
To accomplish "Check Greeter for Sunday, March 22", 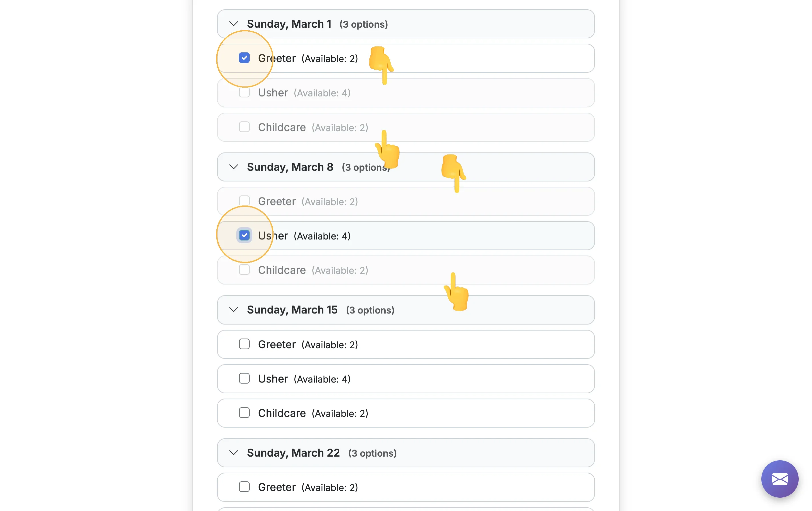I will tap(244, 487).
